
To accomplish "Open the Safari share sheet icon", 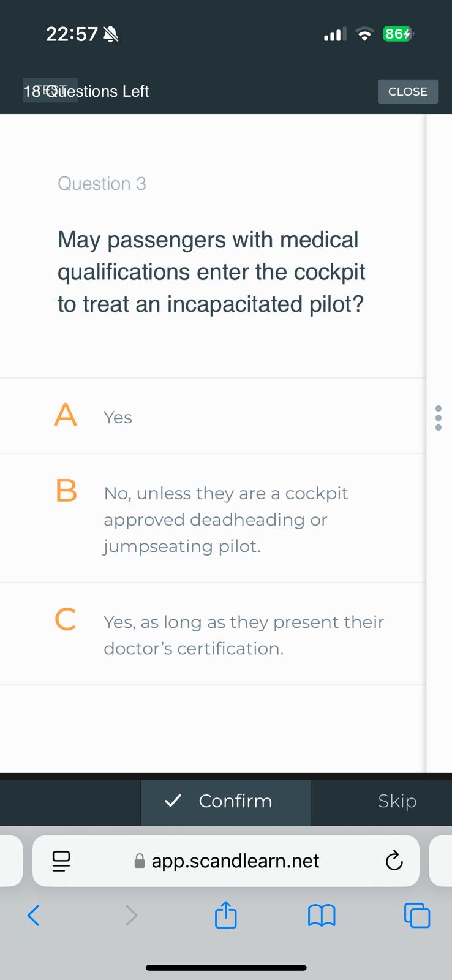I will pos(226,914).
